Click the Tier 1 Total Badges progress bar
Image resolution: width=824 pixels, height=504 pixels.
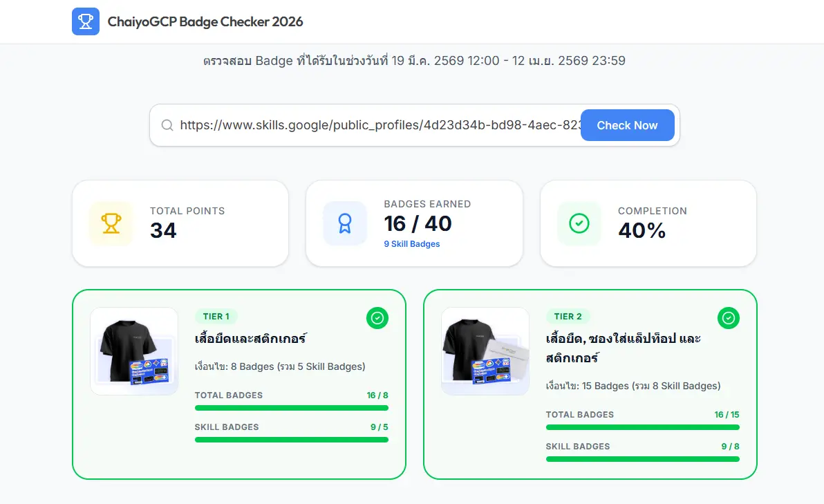tap(291, 408)
